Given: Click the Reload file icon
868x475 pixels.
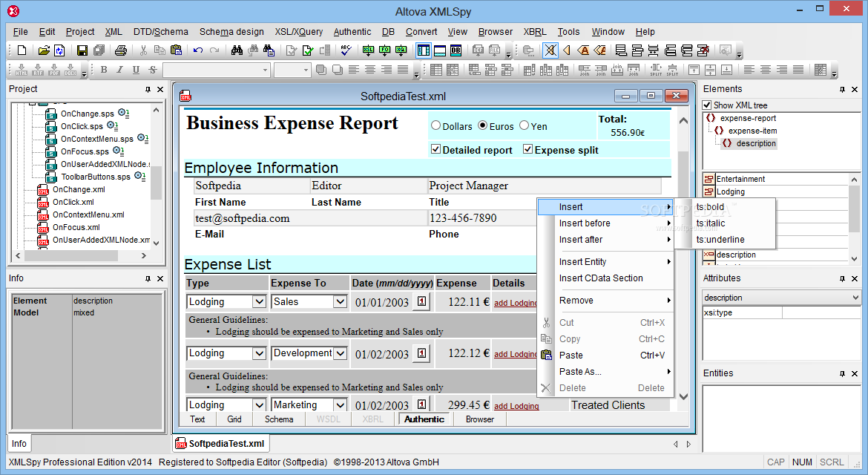Looking at the screenshot, I should click(x=59, y=50).
